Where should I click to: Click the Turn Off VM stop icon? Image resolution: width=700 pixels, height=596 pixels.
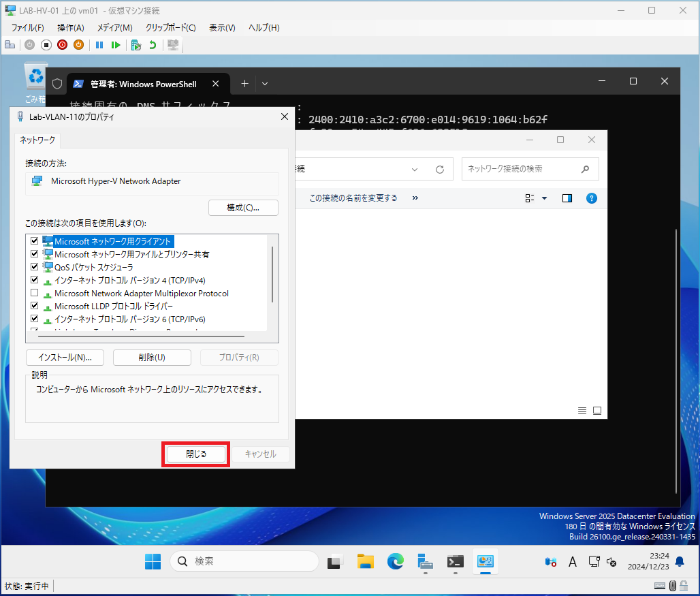point(46,45)
